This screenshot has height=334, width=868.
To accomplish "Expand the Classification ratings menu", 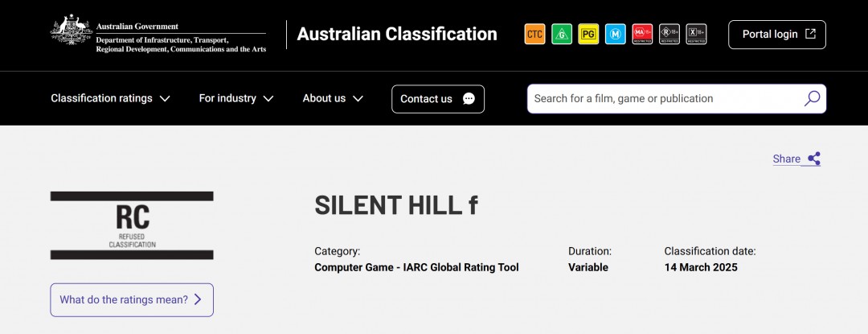I will click(110, 98).
